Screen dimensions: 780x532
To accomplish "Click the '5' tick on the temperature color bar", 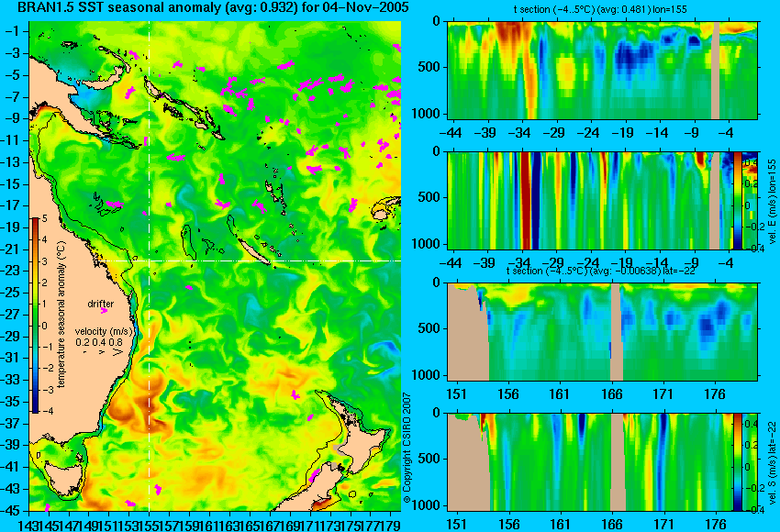I will point(44,218).
